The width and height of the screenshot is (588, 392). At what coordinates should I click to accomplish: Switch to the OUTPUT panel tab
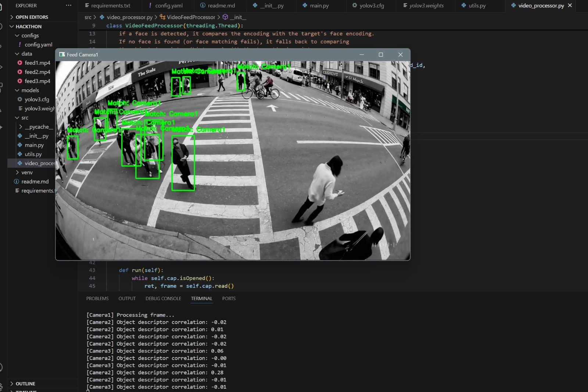coord(127,298)
